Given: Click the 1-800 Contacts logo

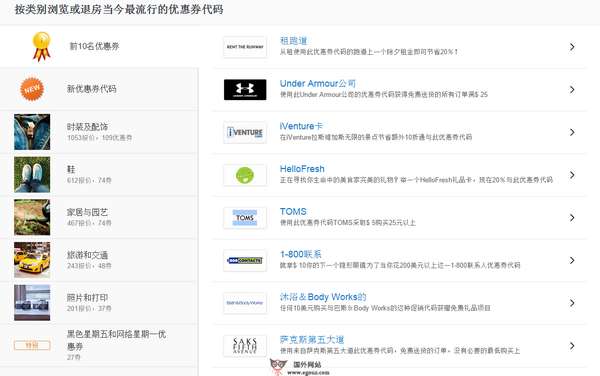Looking at the screenshot, I should click(x=245, y=260).
